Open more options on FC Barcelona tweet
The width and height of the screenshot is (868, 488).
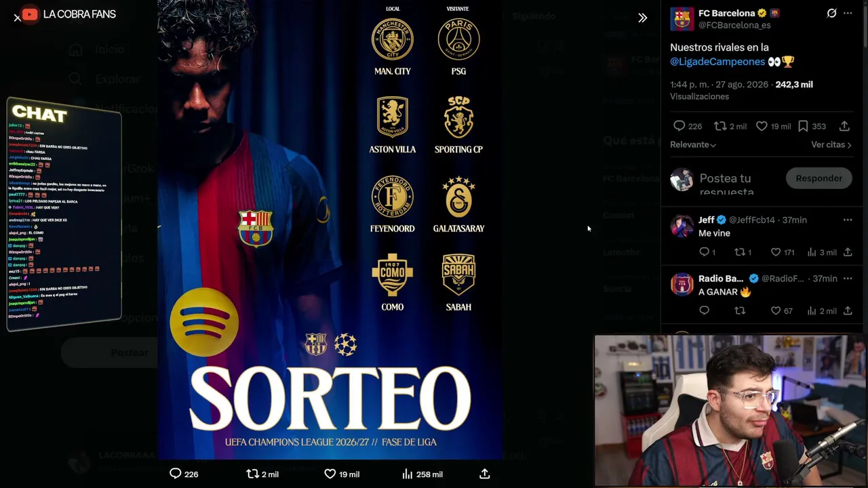click(x=848, y=13)
